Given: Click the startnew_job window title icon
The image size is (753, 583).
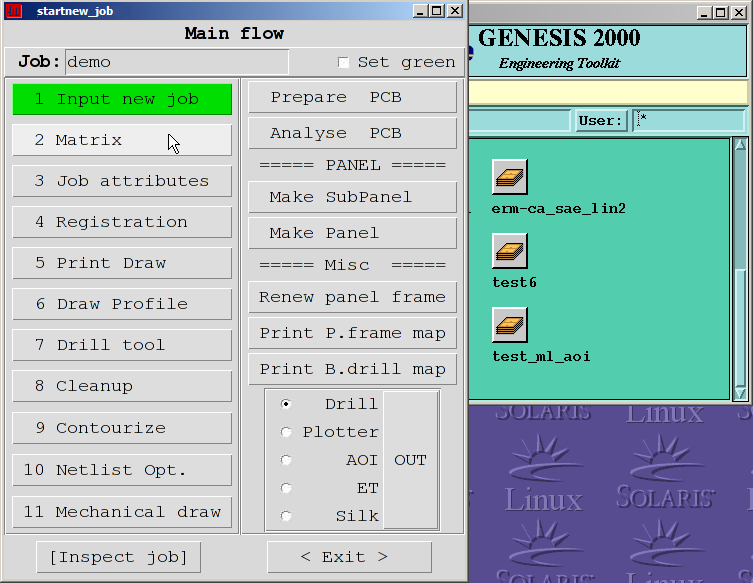Looking at the screenshot, I should pyautogui.click(x=14, y=11).
